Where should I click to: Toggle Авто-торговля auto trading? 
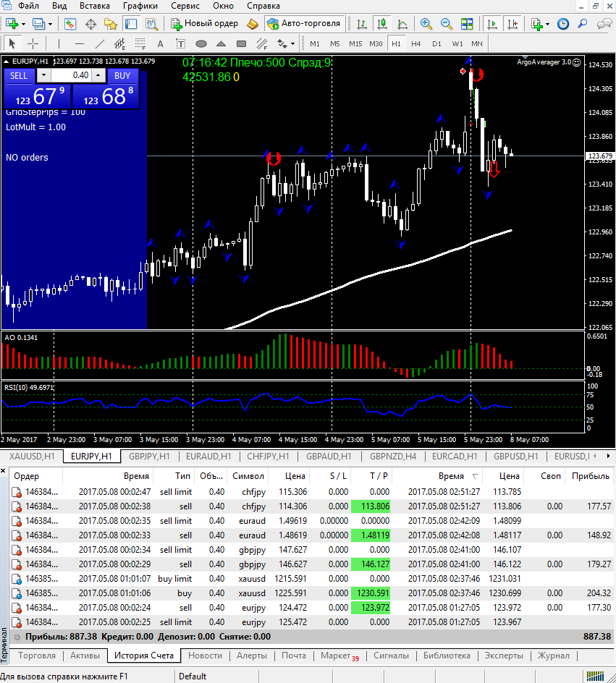click(304, 24)
